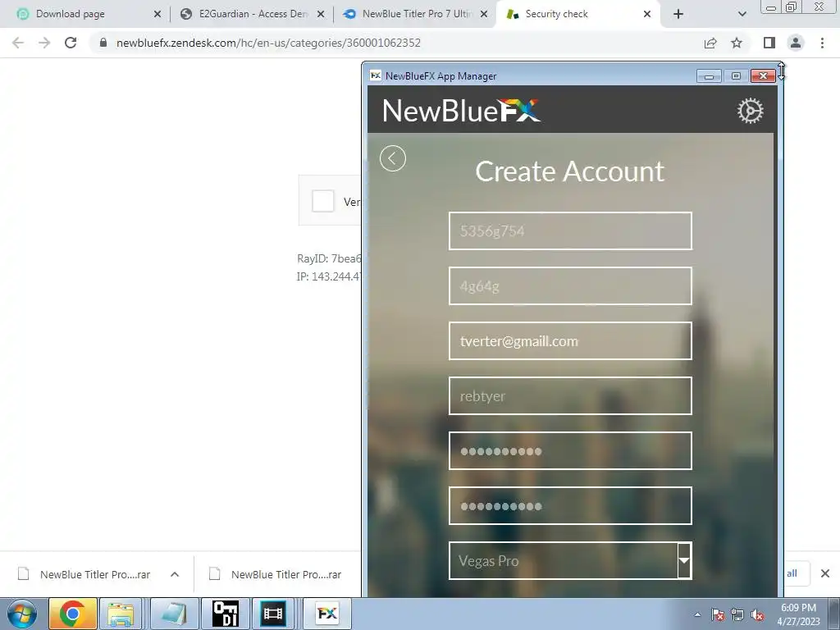The height and width of the screenshot is (630, 840).
Task: Open the Windows Start menu
Action: (x=22, y=614)
